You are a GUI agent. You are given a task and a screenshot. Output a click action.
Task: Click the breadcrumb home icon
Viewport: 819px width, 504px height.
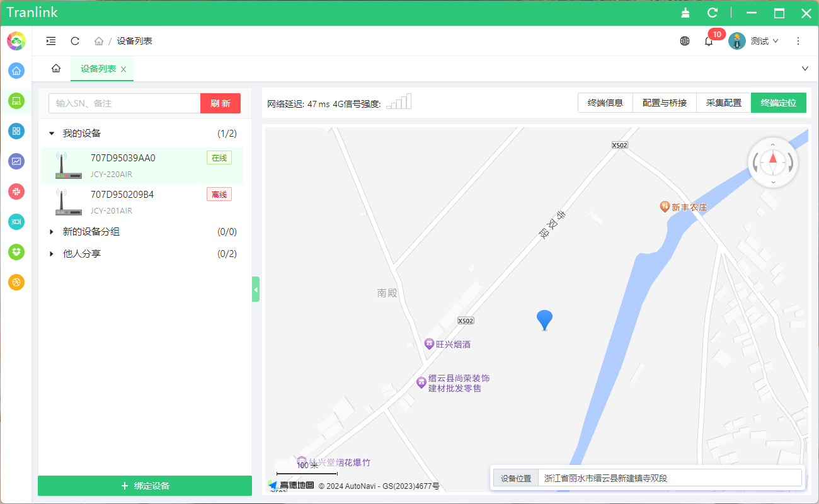coord(99,41)
